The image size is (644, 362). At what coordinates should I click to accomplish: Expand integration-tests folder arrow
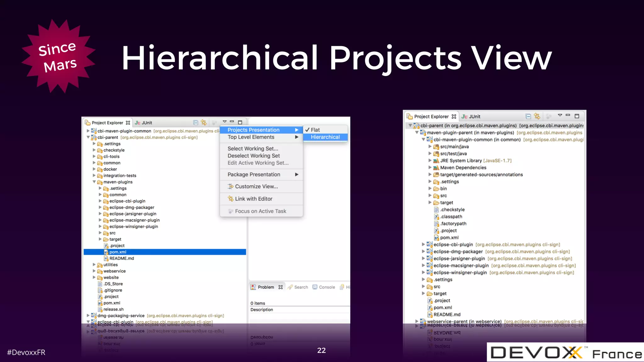(x=94, y=176)
